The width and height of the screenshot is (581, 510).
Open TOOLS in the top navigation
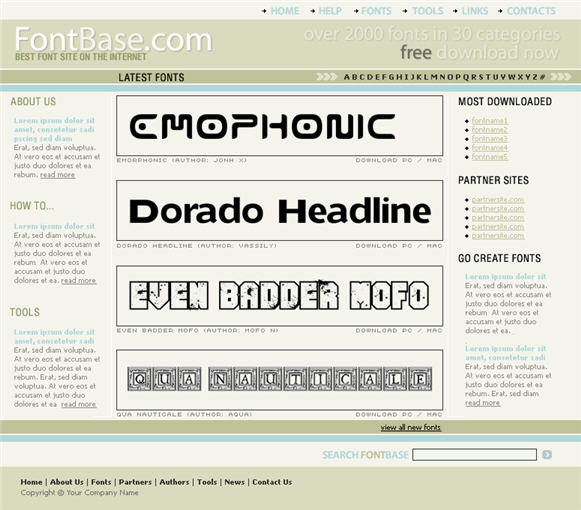pos(428,11)
